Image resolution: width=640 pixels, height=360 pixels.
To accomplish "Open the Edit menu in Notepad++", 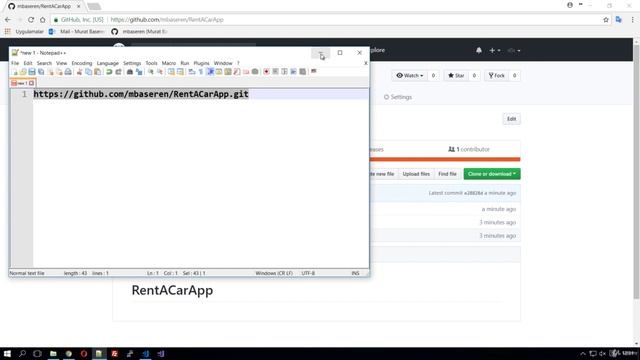I will click(28, 63).
